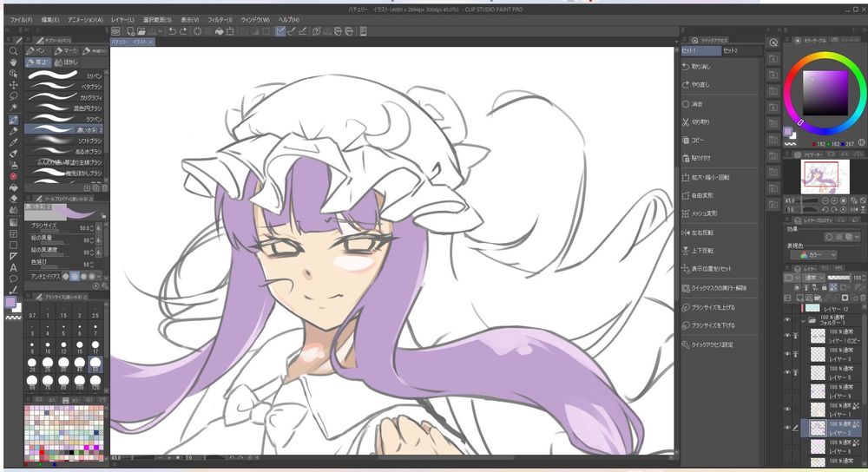Viewport: 868px width, 472px height.
Task: Click the color wheel saturation square
Action: (825, 93)
